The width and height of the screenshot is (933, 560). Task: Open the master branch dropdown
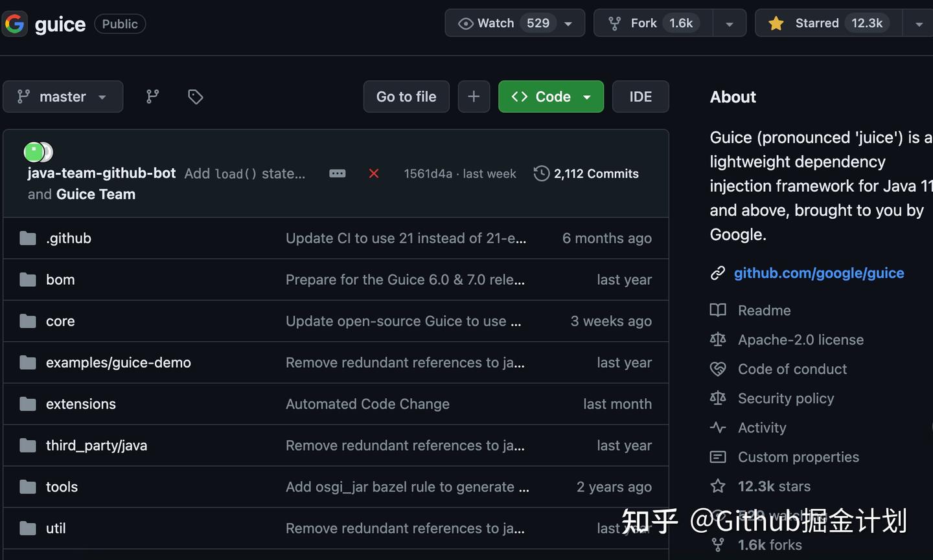(63, 96)
